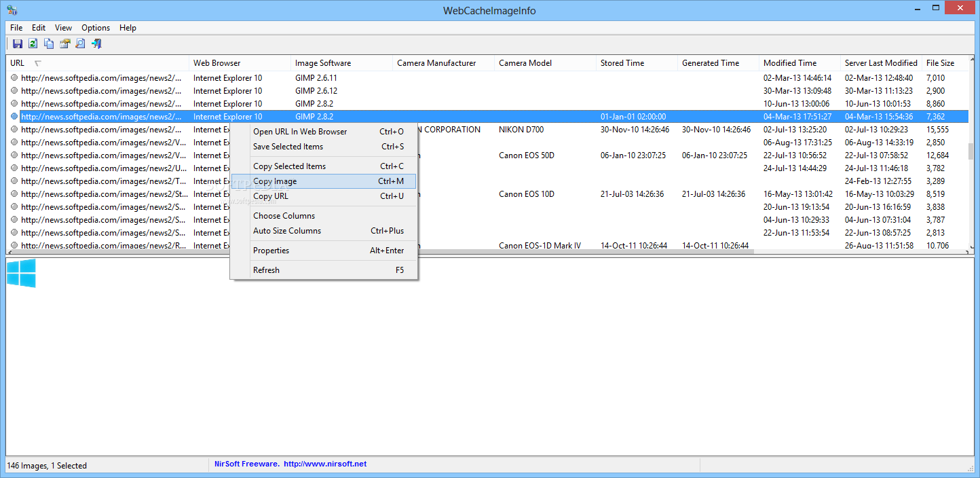Click Auto Size Columns in context menu
The height and width of the screenshot is (478, 980).
click(x=324, y=231)
